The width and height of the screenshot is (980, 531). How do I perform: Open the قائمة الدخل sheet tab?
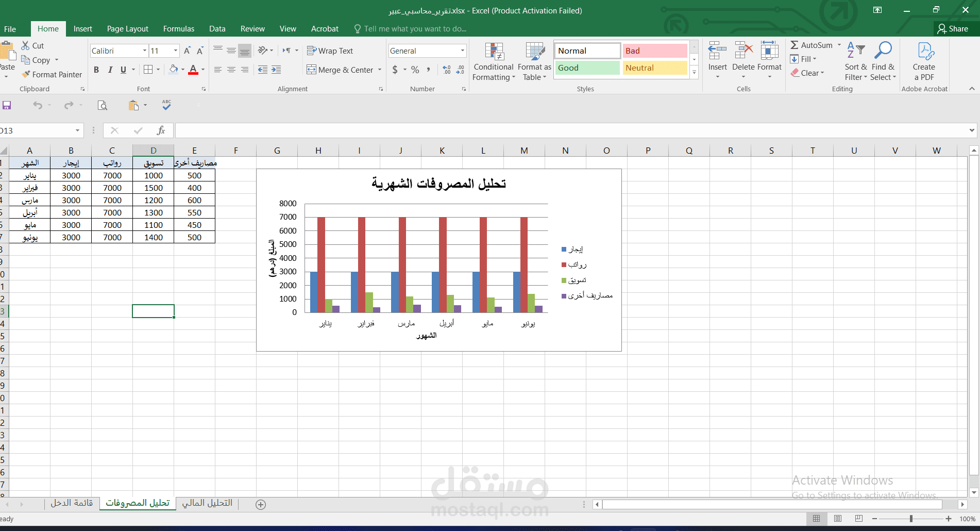click(x=72, y=503)
